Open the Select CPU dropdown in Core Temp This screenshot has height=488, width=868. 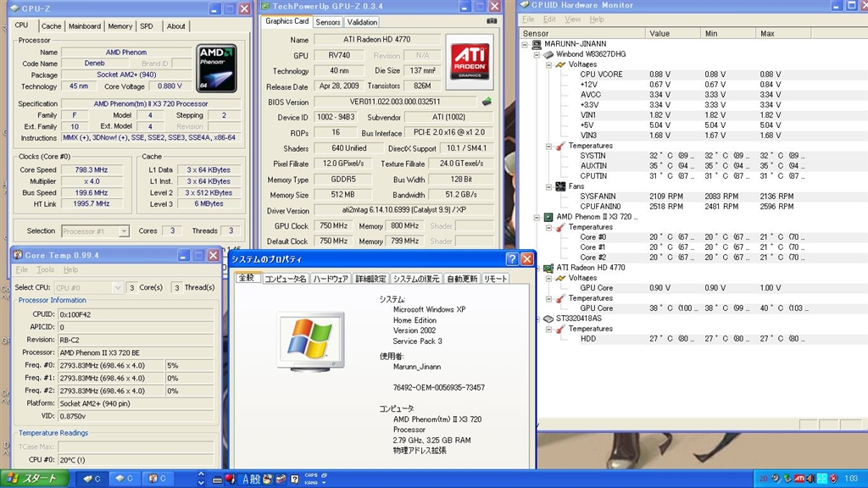tap(117, 287)
